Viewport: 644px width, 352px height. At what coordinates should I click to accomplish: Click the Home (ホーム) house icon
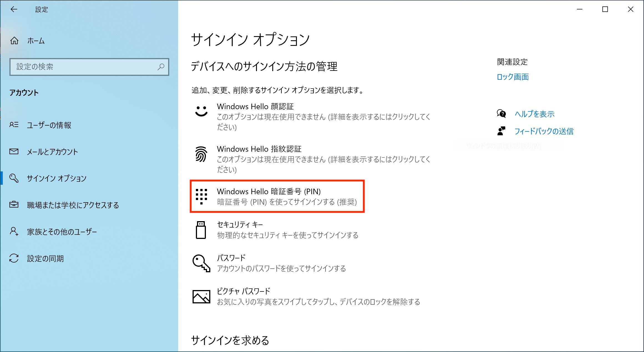pos(14,41)
